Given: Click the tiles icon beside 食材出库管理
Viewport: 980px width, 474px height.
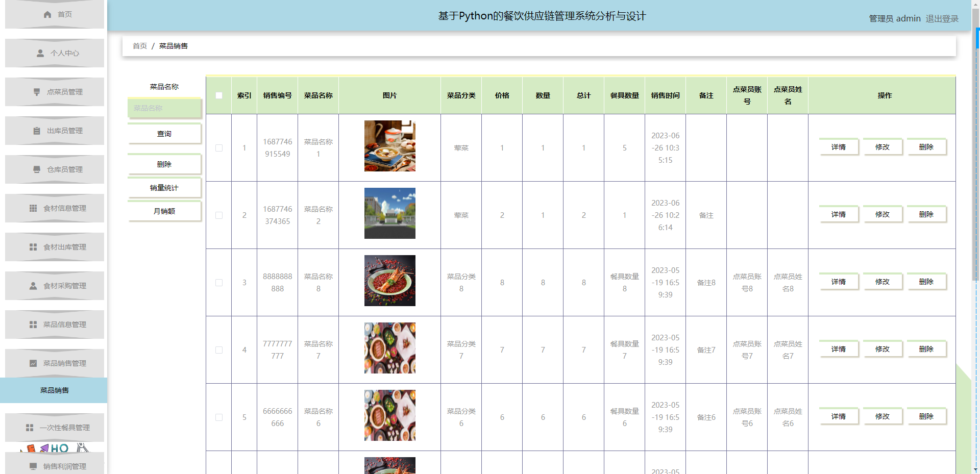Looking at the screenshot, I should [x=33, y=247].
